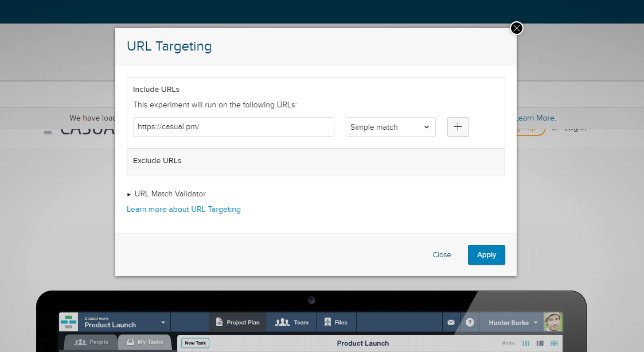Close the URL Targeting dialog with X icon
644x352 pixels.
tap(516, 28)
